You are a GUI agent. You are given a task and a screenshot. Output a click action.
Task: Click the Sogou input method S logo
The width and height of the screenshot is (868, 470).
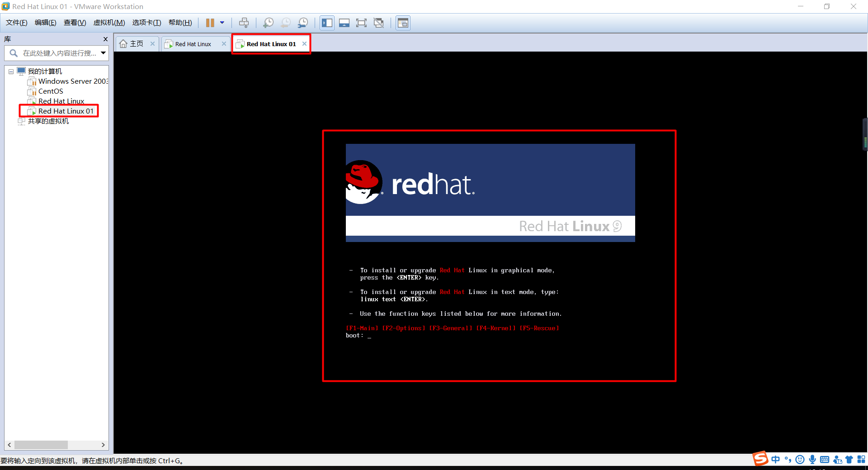[760, 459]
